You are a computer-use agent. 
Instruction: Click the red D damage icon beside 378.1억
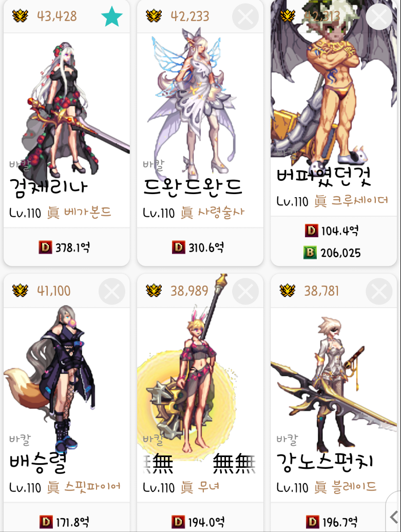point(46,248)
